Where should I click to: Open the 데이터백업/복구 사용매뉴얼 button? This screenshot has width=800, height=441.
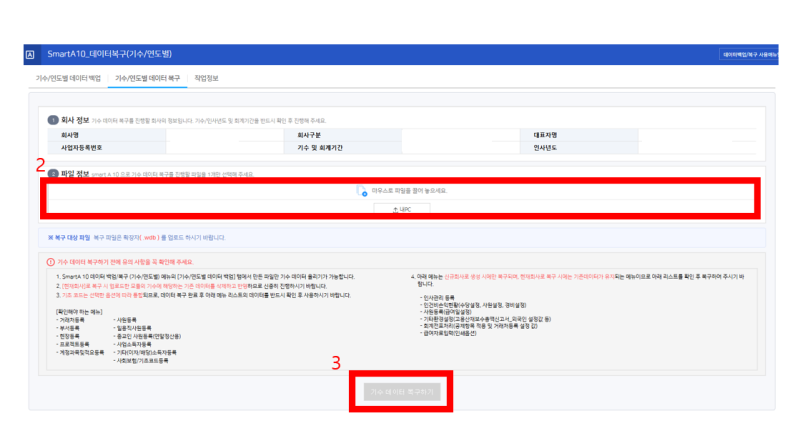pos(748,55)
